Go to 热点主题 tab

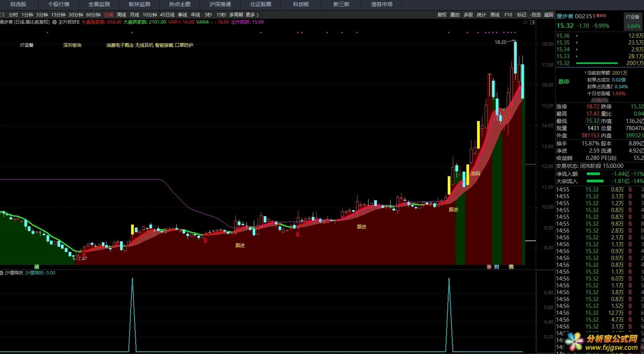point(180,5)
